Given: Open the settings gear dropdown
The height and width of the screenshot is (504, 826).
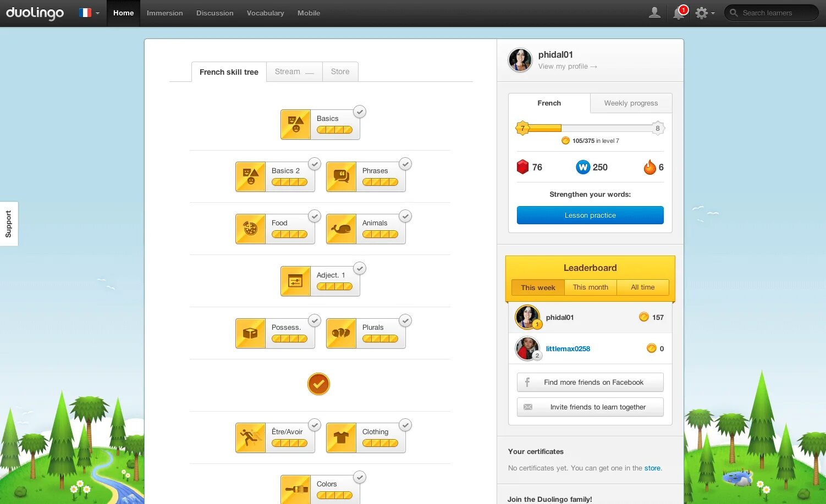Looking at the screenshot, I should tap(704, 13).
